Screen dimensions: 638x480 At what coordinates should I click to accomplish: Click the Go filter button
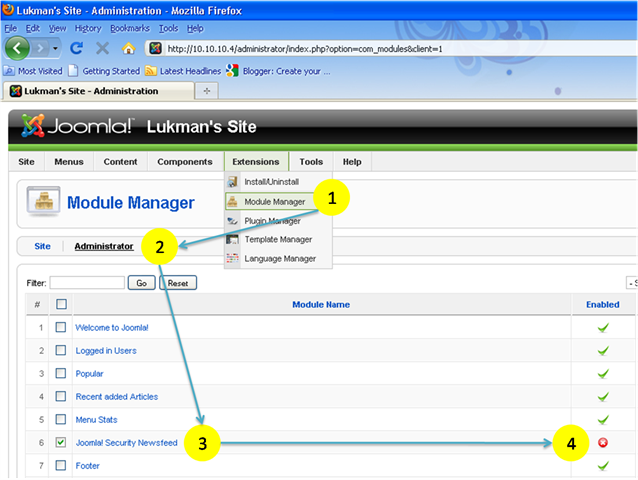(142, 283)
